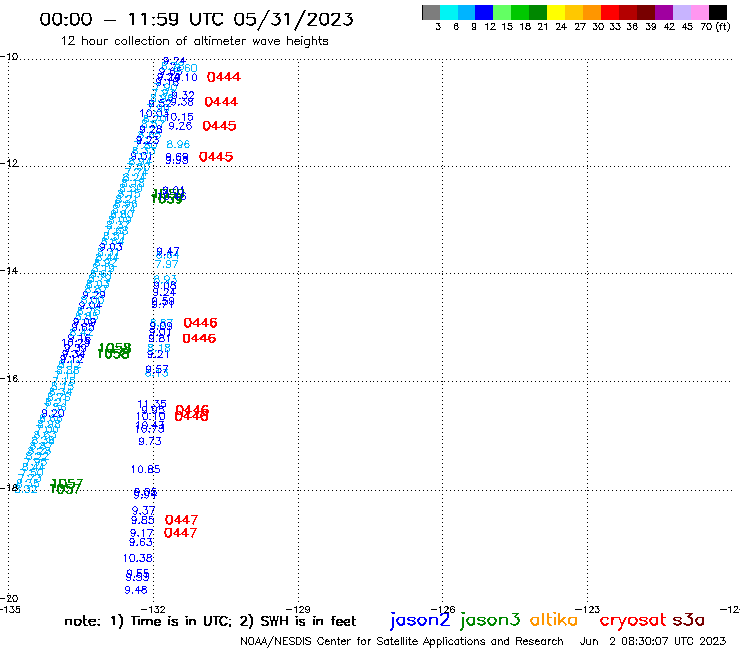Click the wave height value 9.26
The width and height of the screenshot is (740, 650).
pos(180,126)
